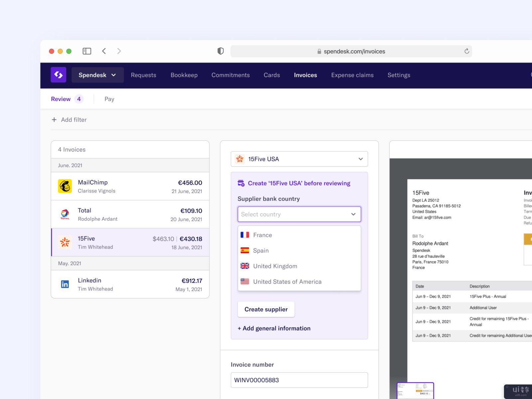Click the MailChimp logo icon

pyautogui.click(x=65, y=186)
